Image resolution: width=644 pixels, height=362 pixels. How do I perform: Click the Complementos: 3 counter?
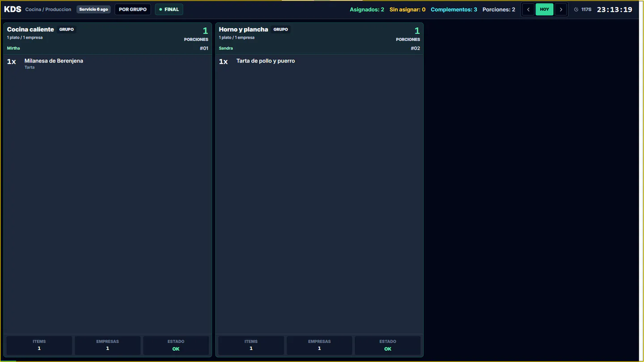point(454,9)
